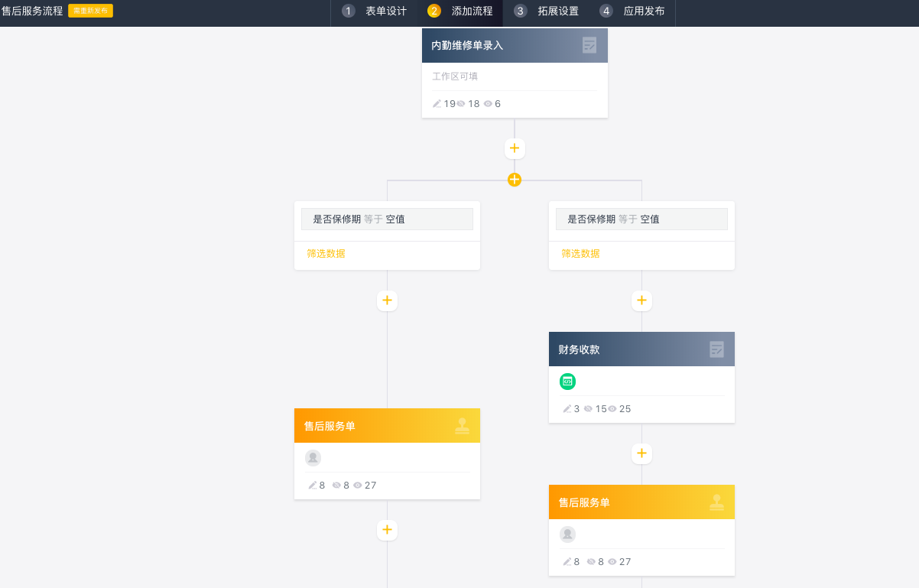This screenshot has width=919, height=588.
Task: Click the eye icon showing 27 in left 售后服务单
Action: tap(357, 486)
